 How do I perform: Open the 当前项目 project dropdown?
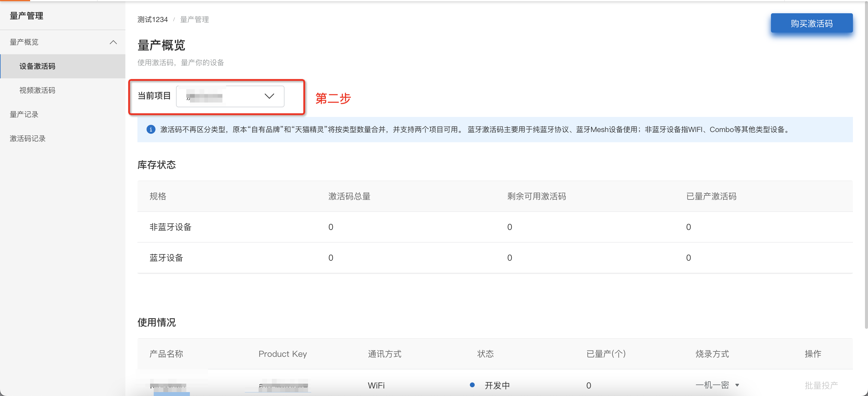(x=230, y=96)
